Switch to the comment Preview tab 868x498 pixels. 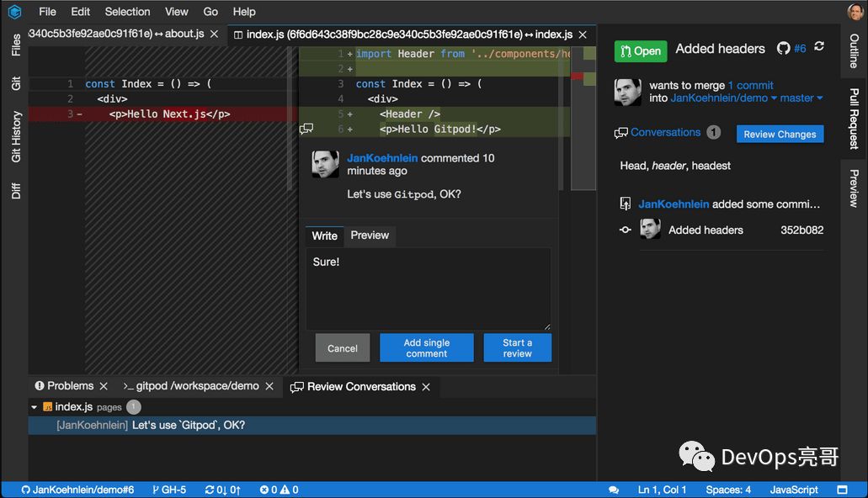(x=370, y=236)
